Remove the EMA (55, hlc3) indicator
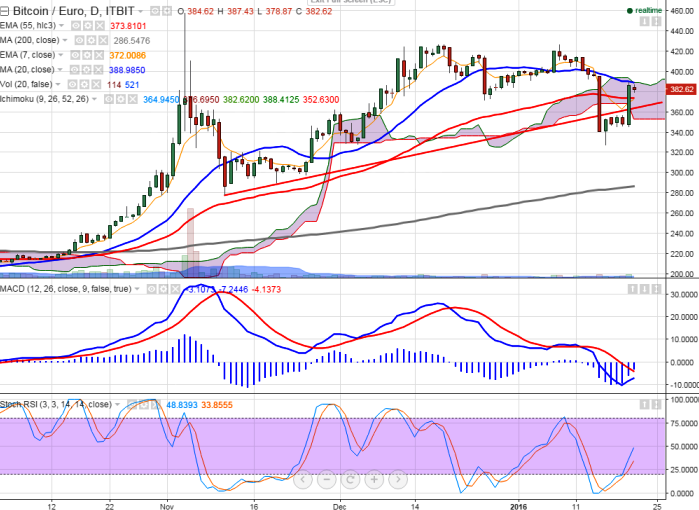 (x=100, y=26)
